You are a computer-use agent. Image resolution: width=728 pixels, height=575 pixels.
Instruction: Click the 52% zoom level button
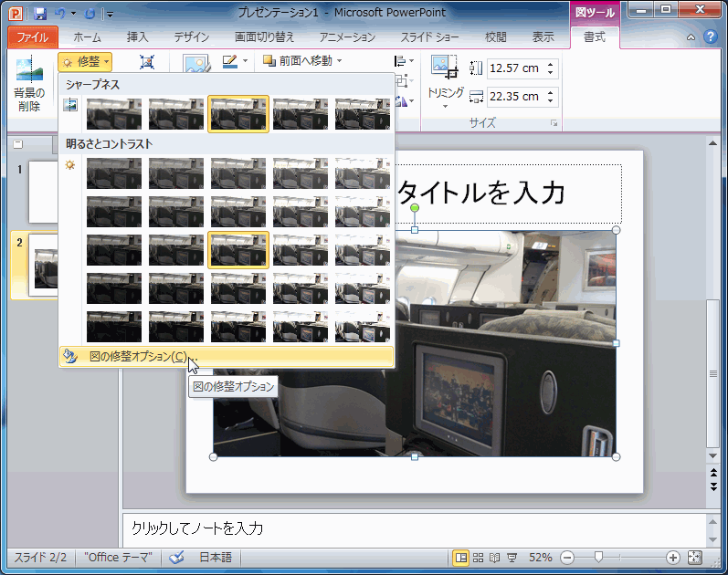540,558
